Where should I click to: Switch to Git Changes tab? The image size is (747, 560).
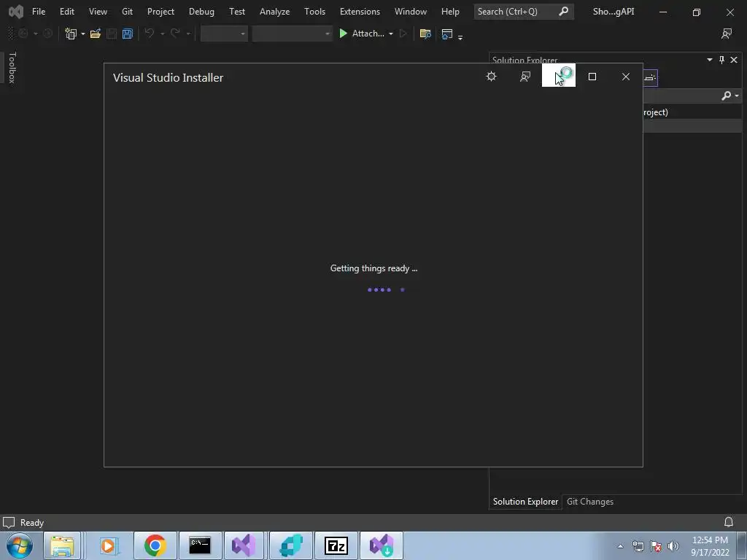click(x=589, y=502)
